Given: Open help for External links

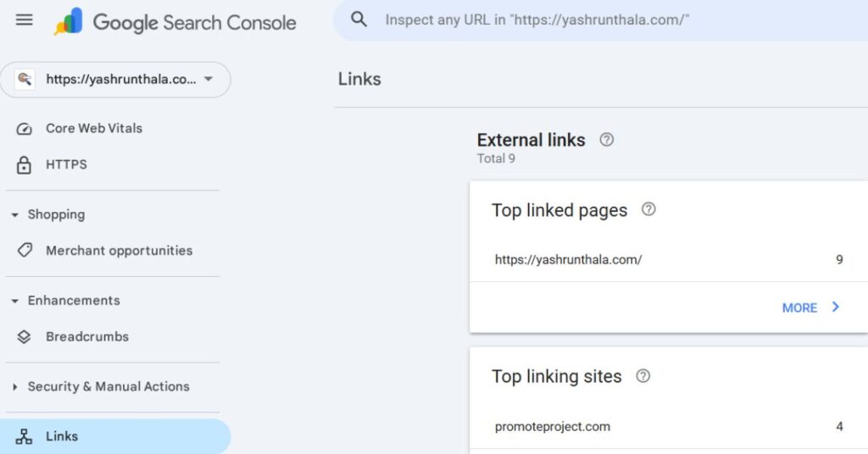Looking at the screenshot, I should tap(606, 140).
